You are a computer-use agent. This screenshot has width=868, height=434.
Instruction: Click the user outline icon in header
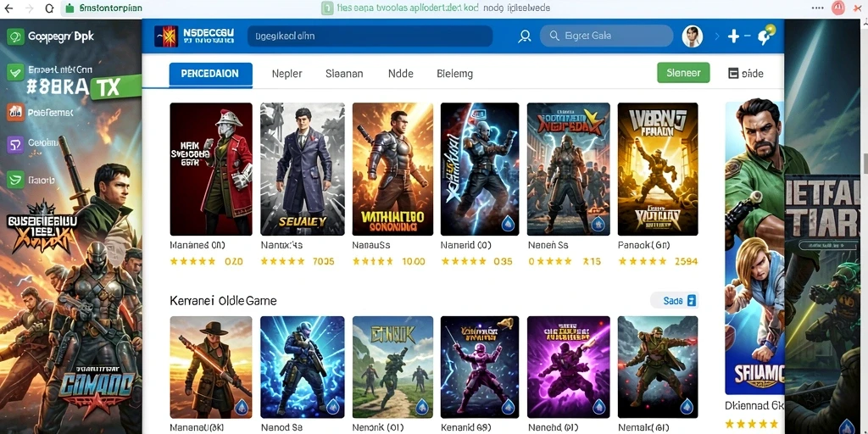[x=524, y=37]
